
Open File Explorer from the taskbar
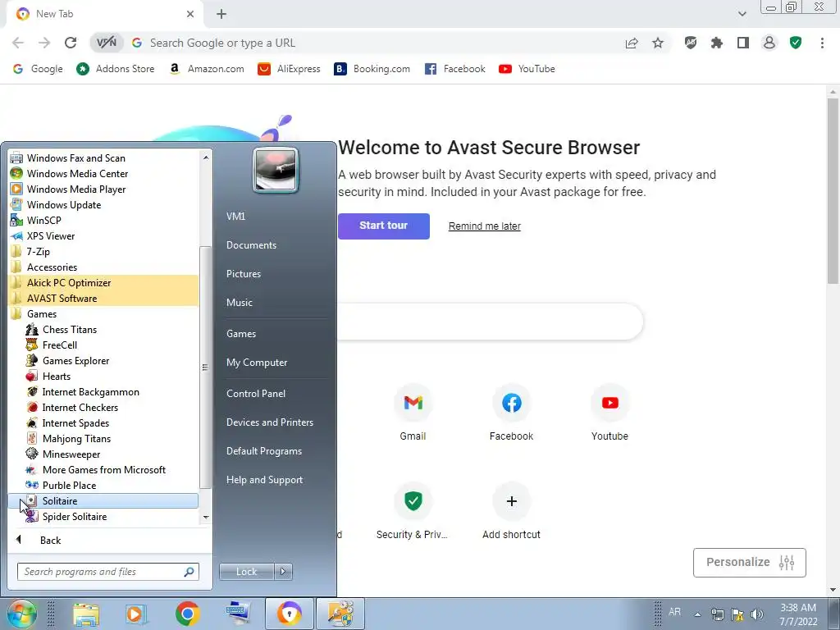pos(85,614)
